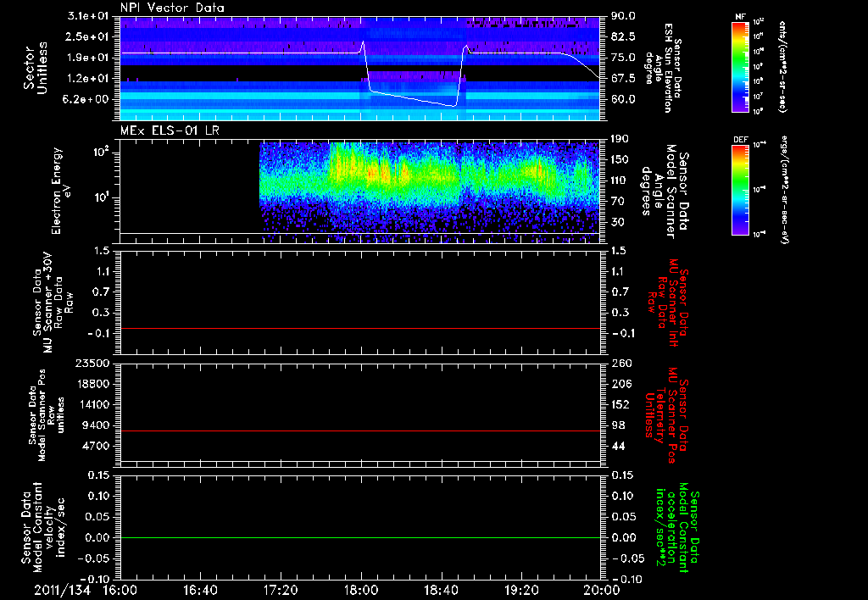Click the NPI sector spectrogram plot
868x600 pixels.
tap(359, 68)
